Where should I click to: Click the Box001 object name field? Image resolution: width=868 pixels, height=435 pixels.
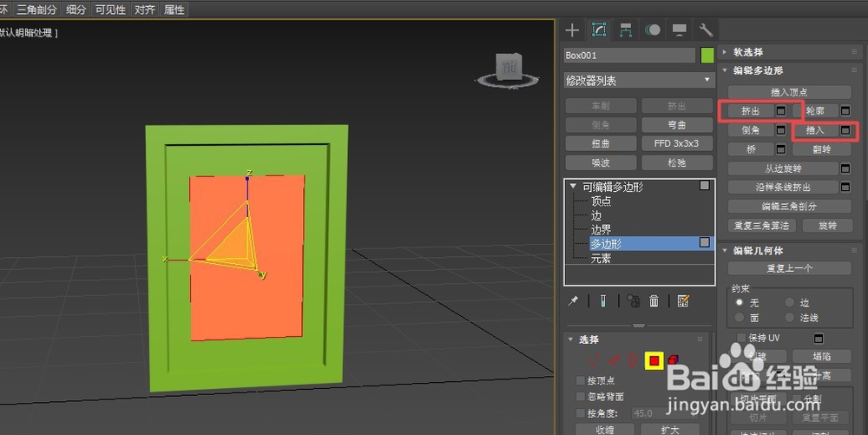click(x=629, y=56)
